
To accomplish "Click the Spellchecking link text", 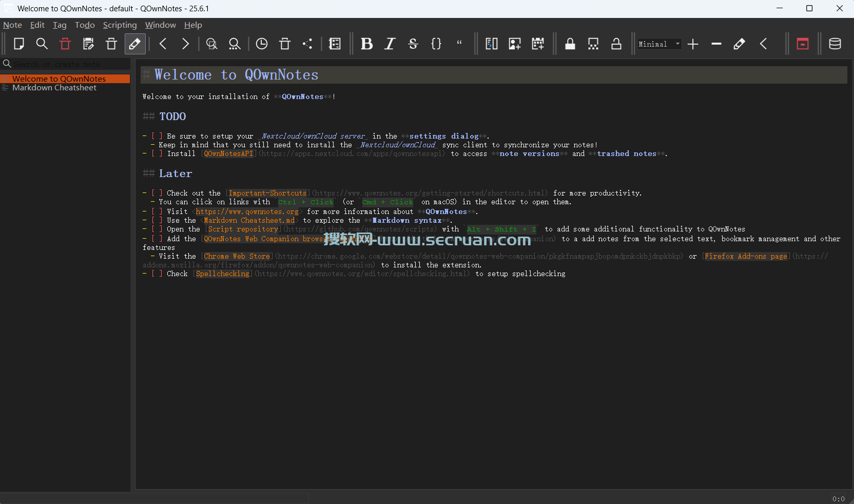I will click(x=222, y=274).
